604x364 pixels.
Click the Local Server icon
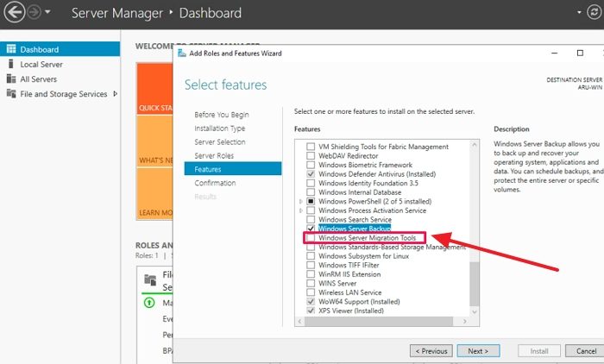(10, 65)
